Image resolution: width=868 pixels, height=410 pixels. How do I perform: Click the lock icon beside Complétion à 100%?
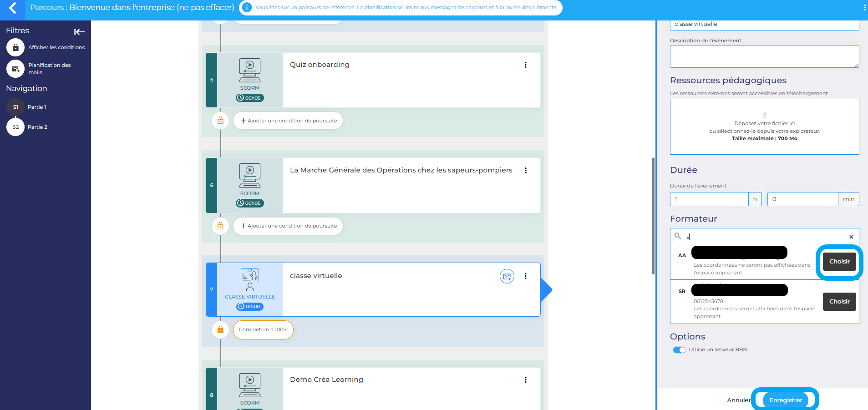click(220, 329)
